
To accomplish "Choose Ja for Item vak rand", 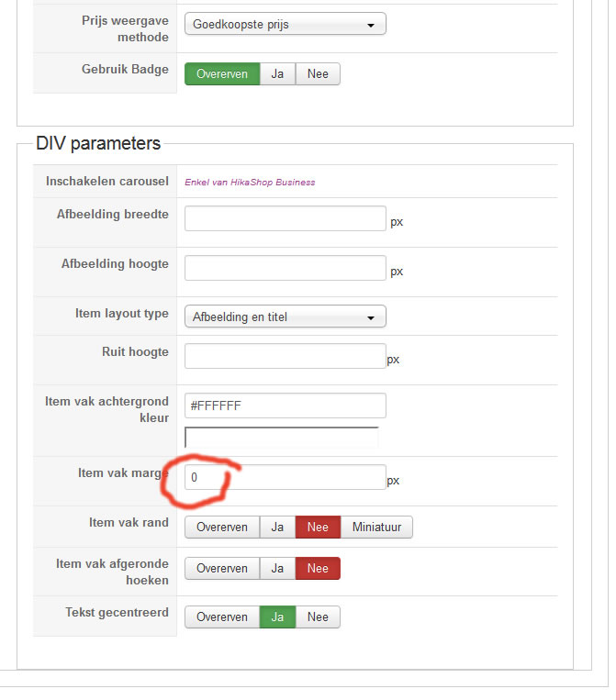I will tap(277, 527).
